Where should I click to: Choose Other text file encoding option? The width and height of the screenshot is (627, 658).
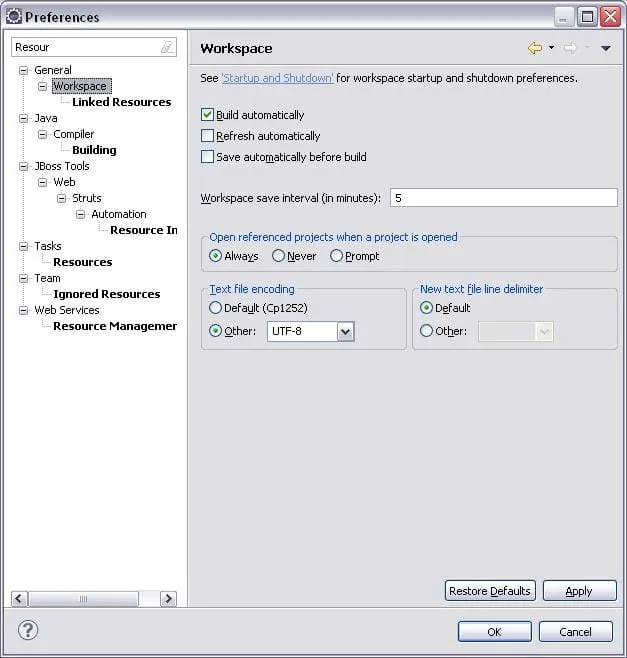coord(215,331)
